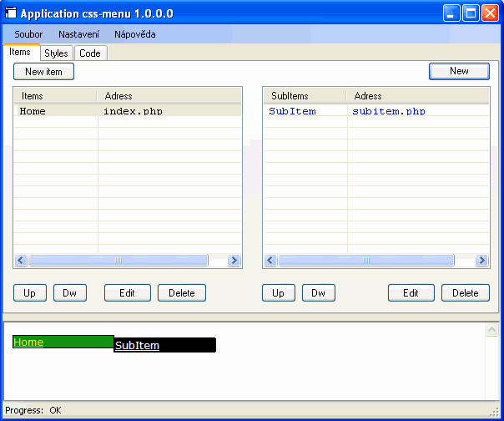The width and height of the screenshot is (504, 421).
Task: Select the Home row in Items list
Action: click(x=128, y=111)
